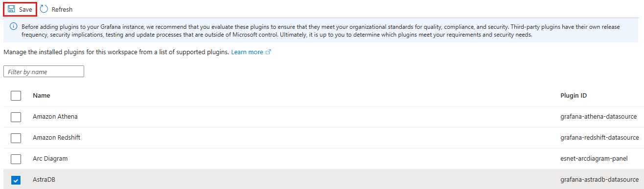Click the Refresh button label

62,10
